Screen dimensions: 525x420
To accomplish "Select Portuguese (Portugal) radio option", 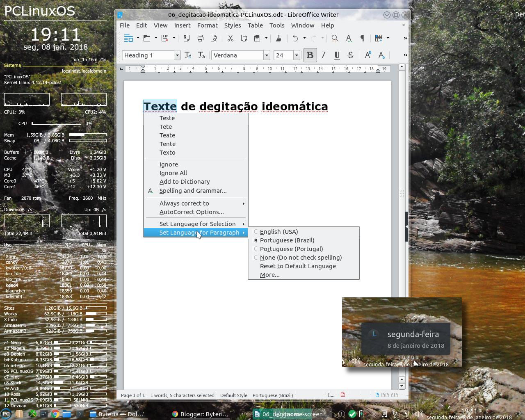I will point(304,249).
